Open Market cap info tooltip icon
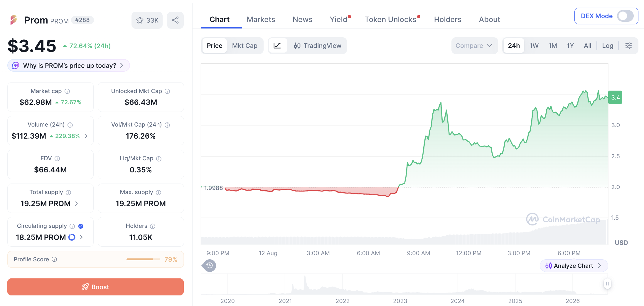 (x=67, y=91)
